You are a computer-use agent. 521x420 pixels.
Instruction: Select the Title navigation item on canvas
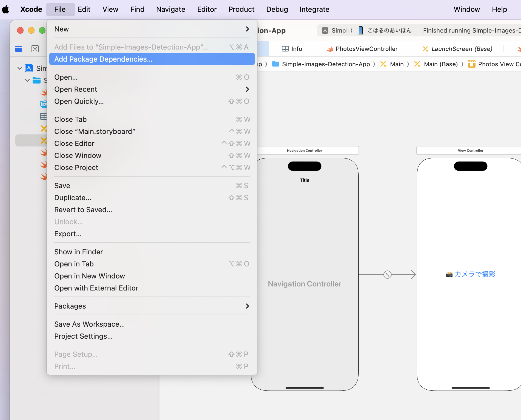(305, 180)
